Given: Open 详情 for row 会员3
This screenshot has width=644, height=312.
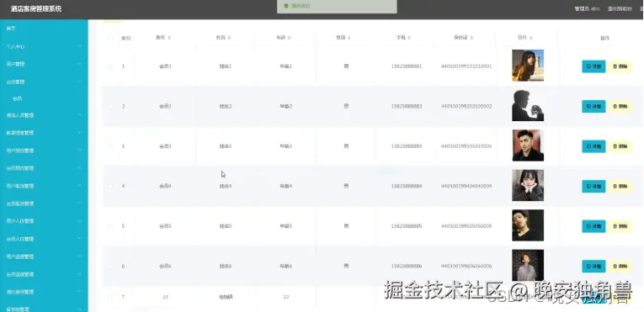Looking at the screenshot, I should tap(593, 146).
